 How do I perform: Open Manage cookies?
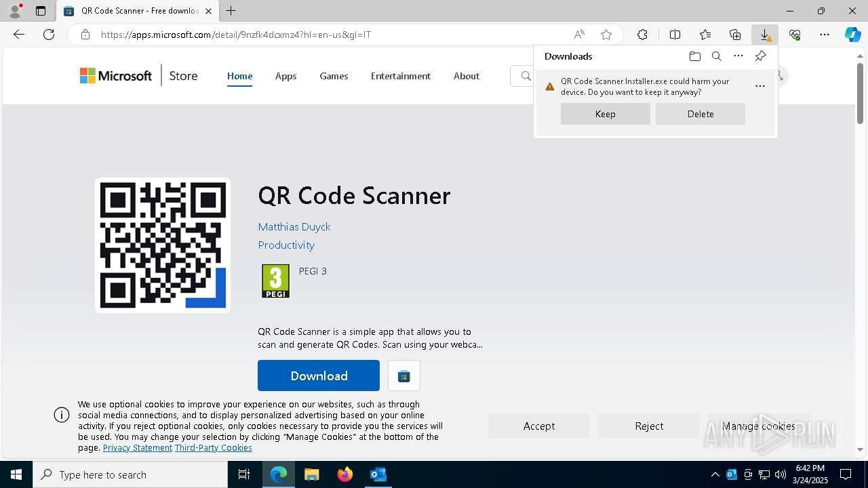tap(759, 426)
